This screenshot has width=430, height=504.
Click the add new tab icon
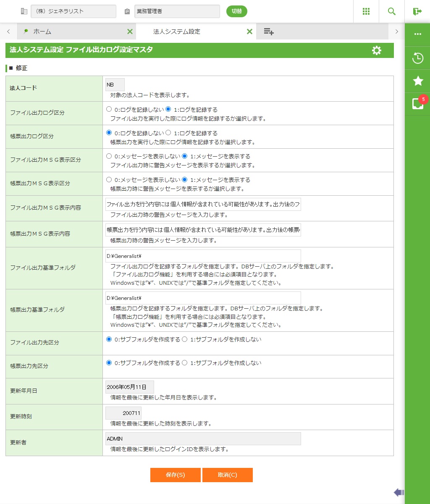pos(269,31)
